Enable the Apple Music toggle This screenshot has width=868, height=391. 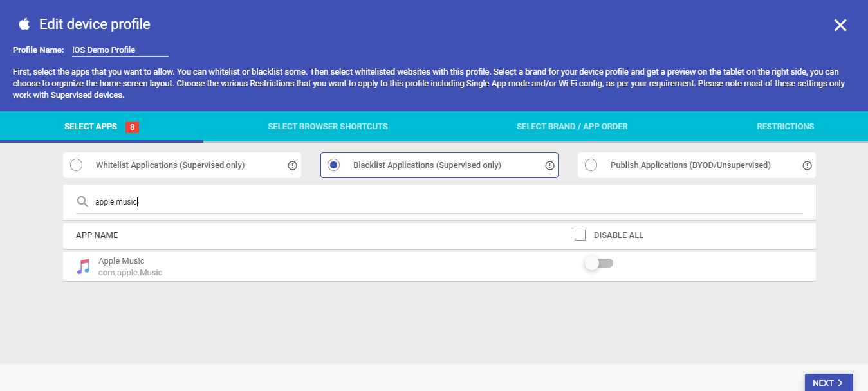click(x=598, y=263)
